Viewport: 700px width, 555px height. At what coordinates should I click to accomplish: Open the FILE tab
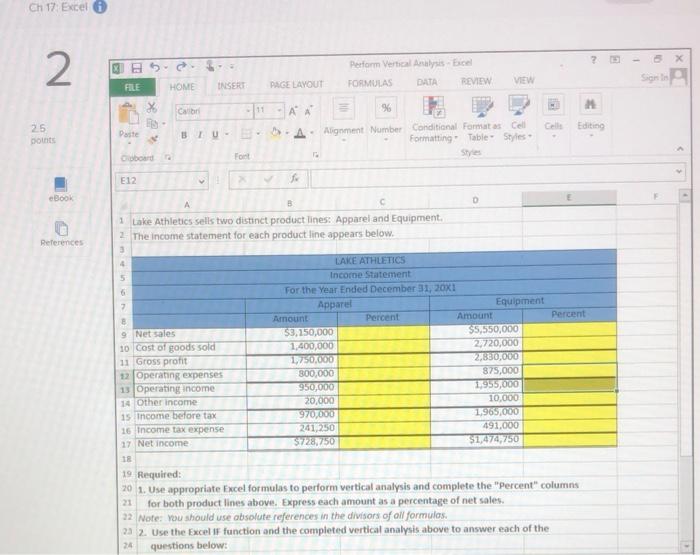click(132, 87)
